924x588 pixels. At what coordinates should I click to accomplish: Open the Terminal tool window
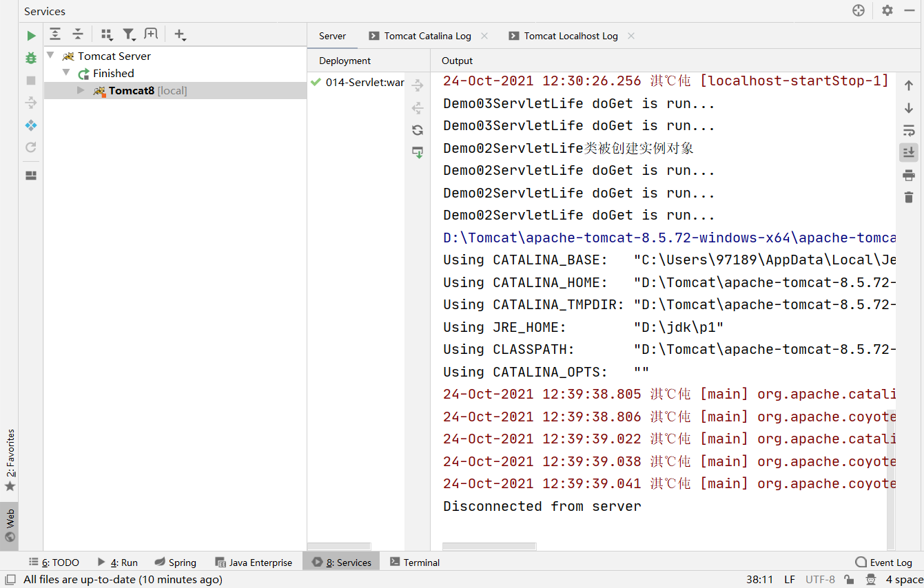415,563
